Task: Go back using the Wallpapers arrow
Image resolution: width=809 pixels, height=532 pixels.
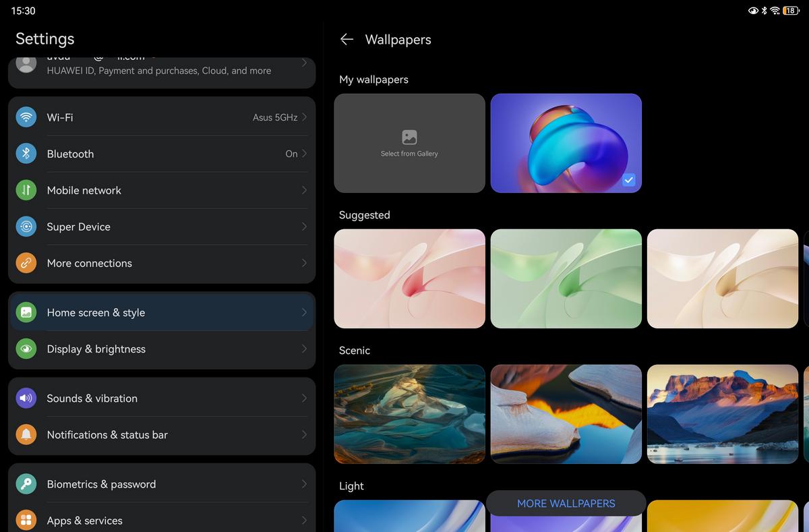Action: click(347, 39)
